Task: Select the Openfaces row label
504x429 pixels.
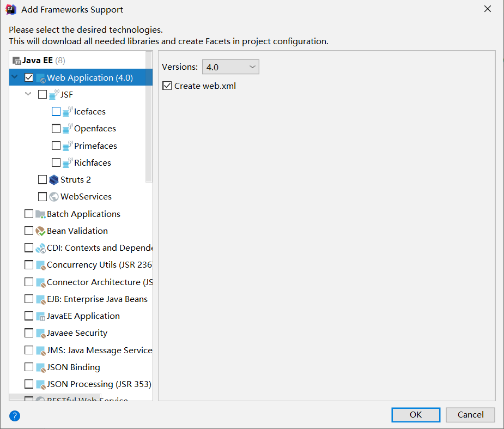Action: click(95, 129)
